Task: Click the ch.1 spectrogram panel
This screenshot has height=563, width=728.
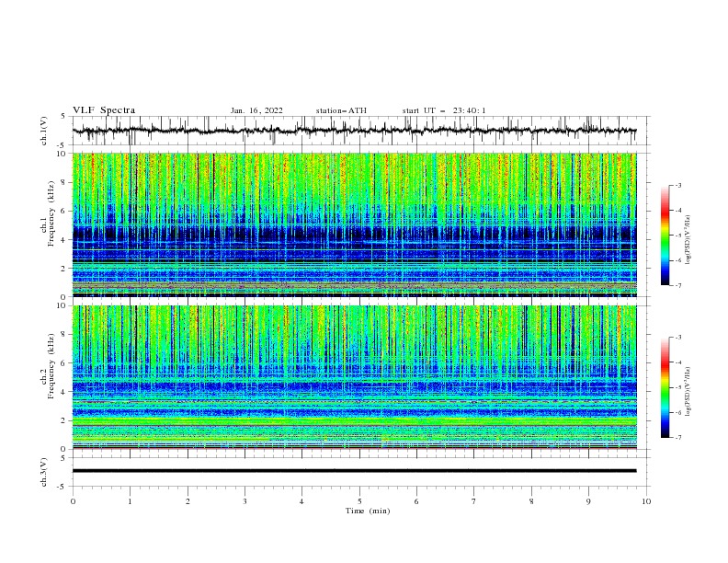Action: coord(354,224)
